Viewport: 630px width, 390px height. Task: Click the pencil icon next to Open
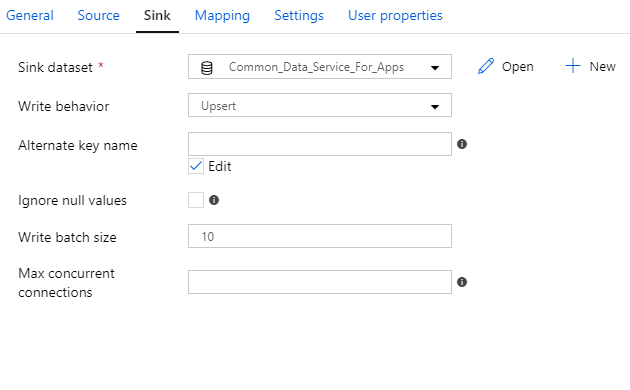(486, 66)
